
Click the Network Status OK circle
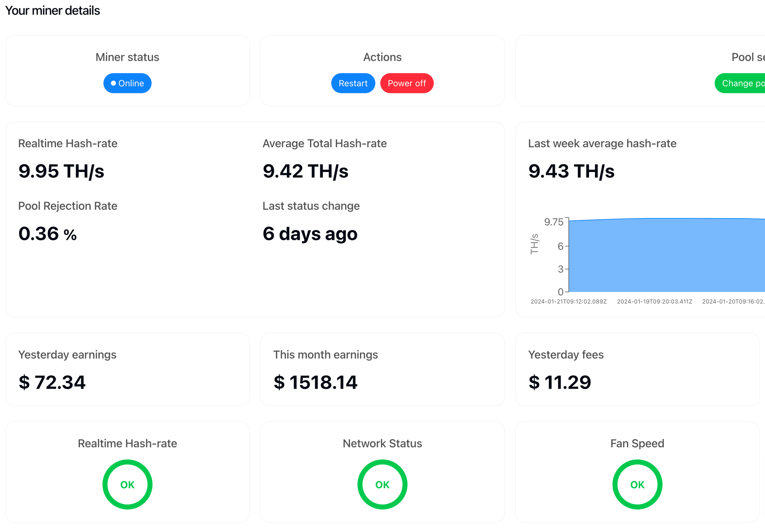click(x=382, y=485)
